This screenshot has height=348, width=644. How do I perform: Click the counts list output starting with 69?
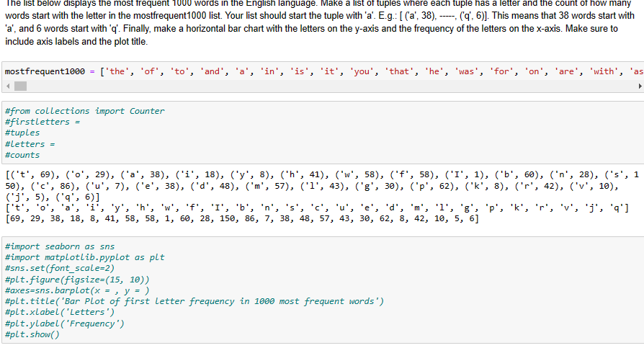[x=242, y=218]
